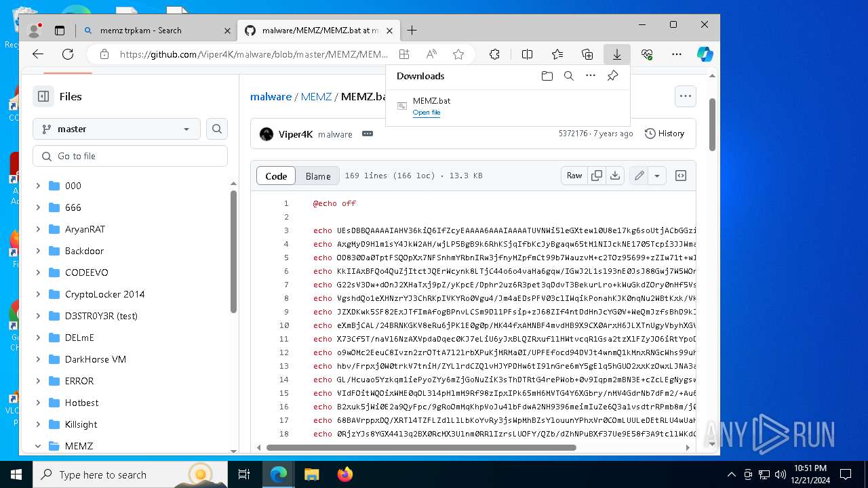868x488 pixels.
Task: Open commit 5372176
Action: click(x=573, y=134)
